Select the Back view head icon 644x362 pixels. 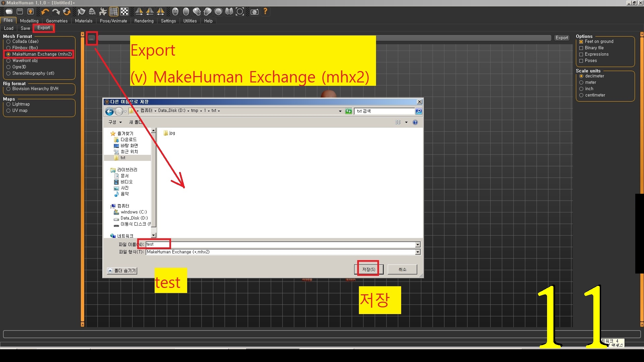[x=186, y=12]
